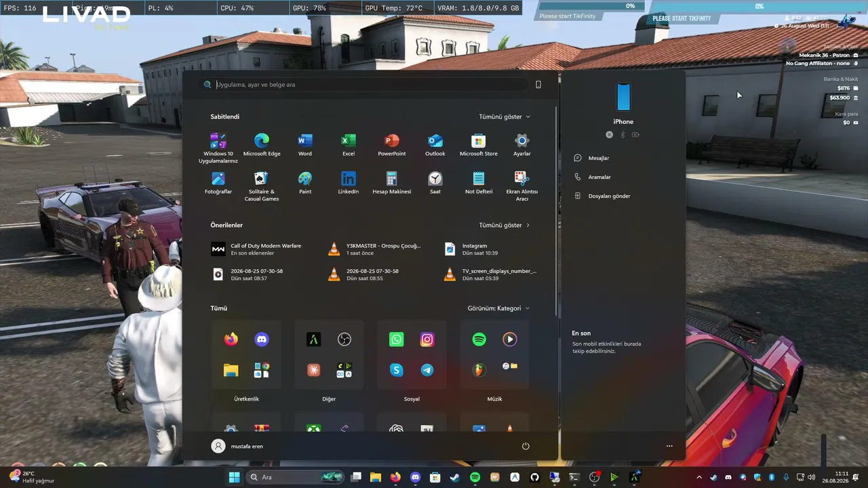Open the power button menu
The width and height of the screenshot is (868, 488).
(x=526, y=446)
